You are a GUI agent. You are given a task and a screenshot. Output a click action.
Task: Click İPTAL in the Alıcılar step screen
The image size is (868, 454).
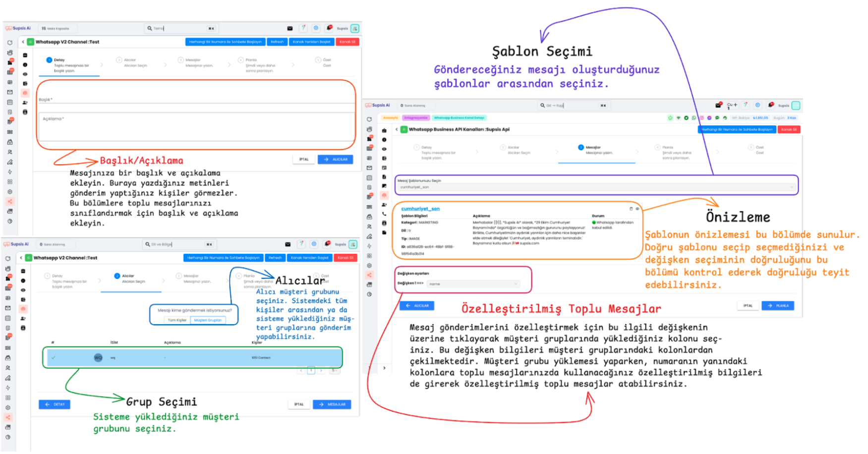(x=299, y=404)
